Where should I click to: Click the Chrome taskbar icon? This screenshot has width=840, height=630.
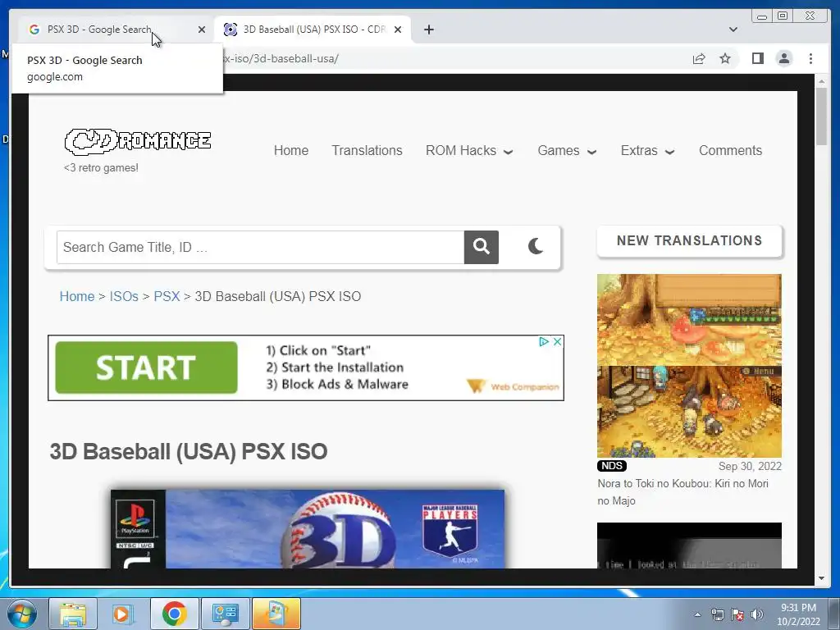[174, 614]
